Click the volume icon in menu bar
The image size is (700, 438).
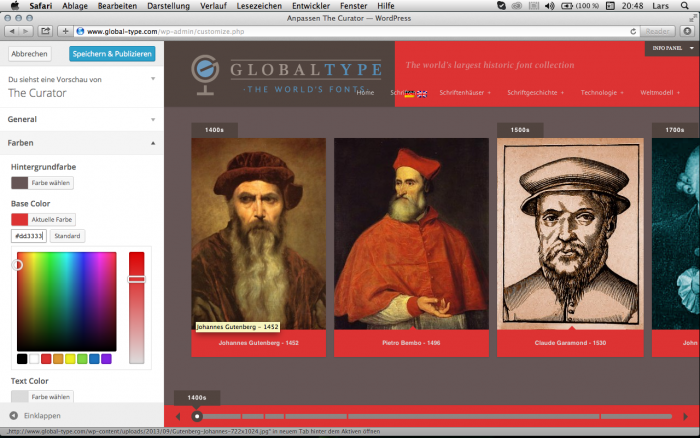(x=550, y=6)
